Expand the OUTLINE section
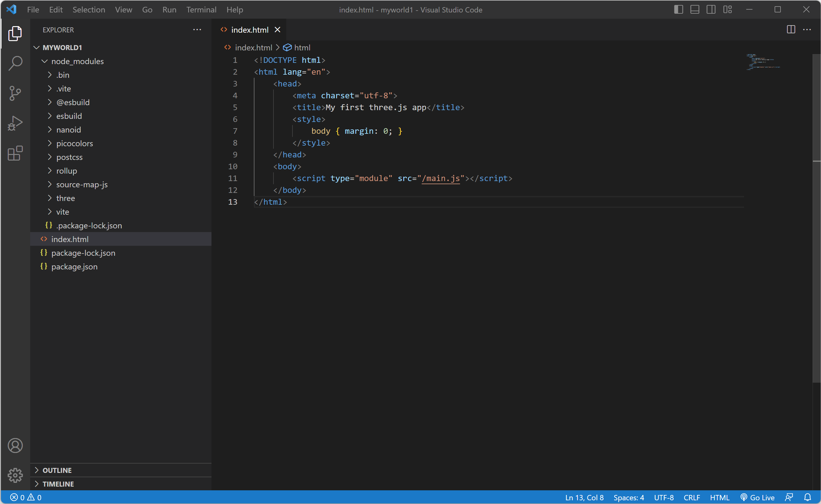The image size is (821, 504). pos(57,470)
